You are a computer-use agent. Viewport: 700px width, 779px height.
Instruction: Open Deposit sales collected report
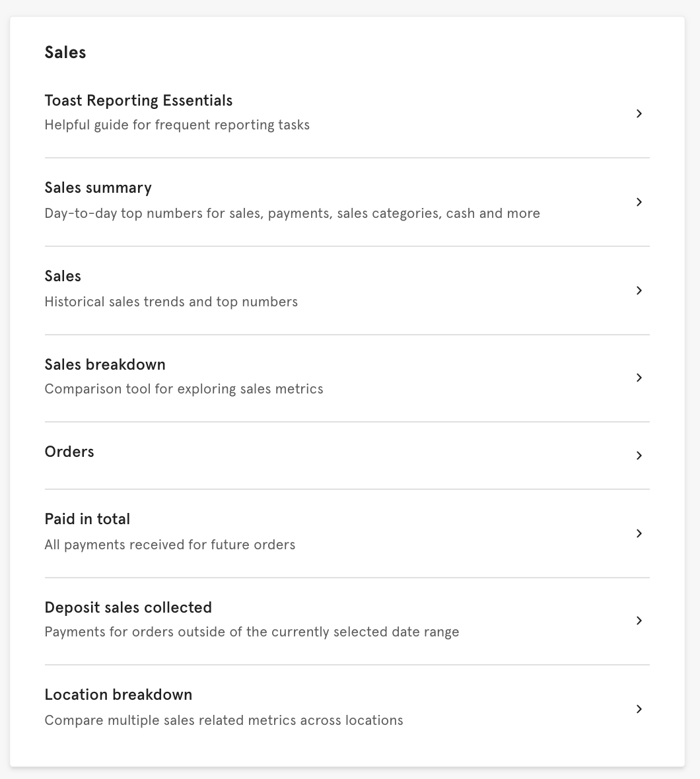tap(128, 607)
